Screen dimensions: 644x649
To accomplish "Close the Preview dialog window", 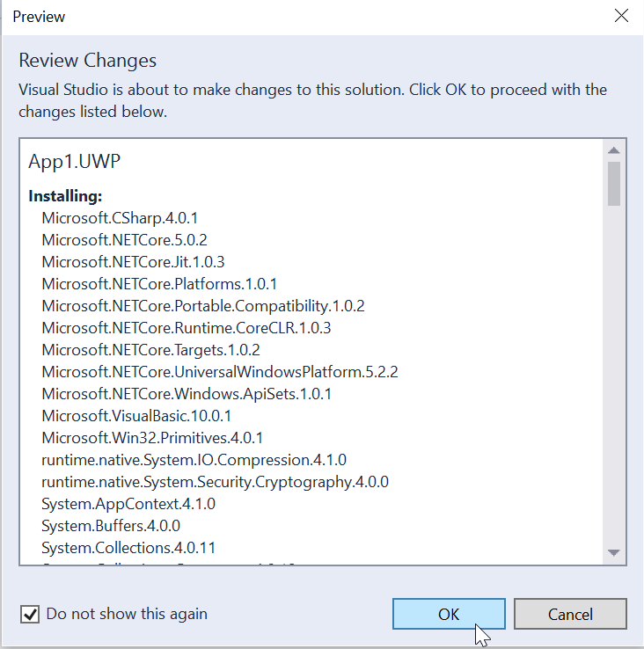I will [621, 16].
